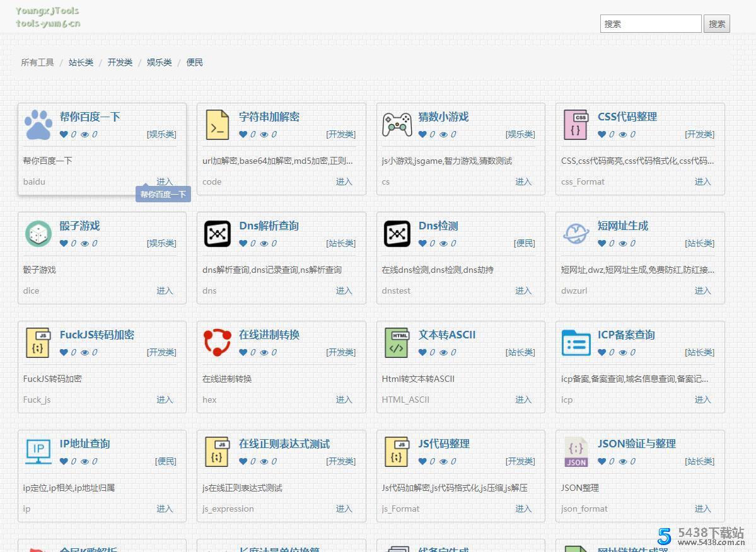The height and width of the screenshot is (552, 756).
Task: Click the dice icon for 骰子游戏
Action: pyautogui.click(x=38, y=233)
